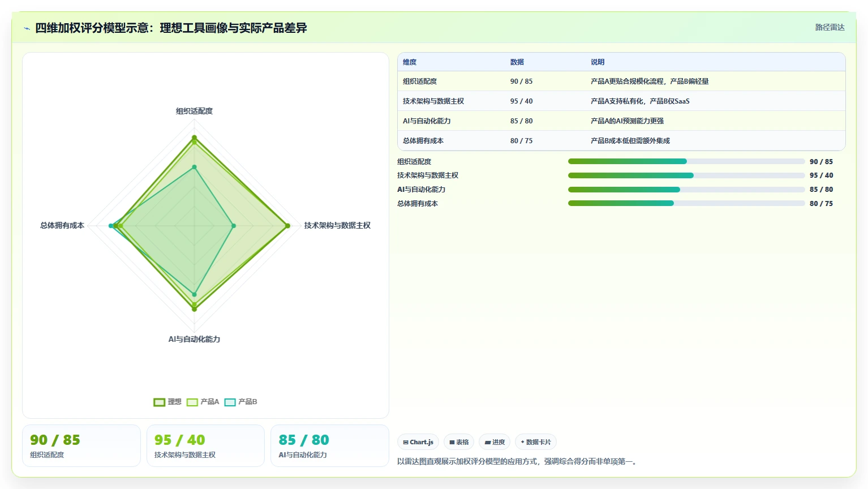Select the AI与自动化能力 cell in the table
The width and height of the screenshot is (868, 489).
coord(427,121)
